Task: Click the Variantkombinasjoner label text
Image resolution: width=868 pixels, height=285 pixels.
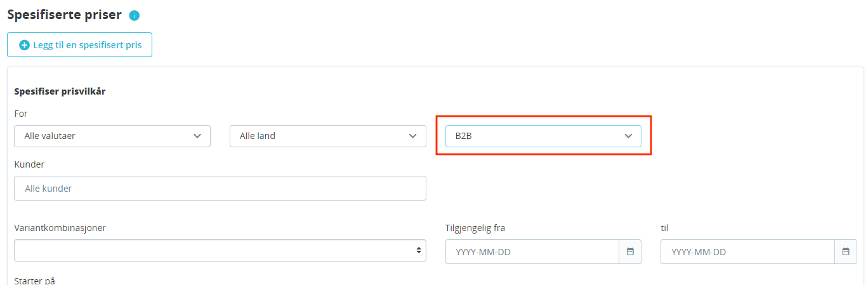Action: (60, 228)
